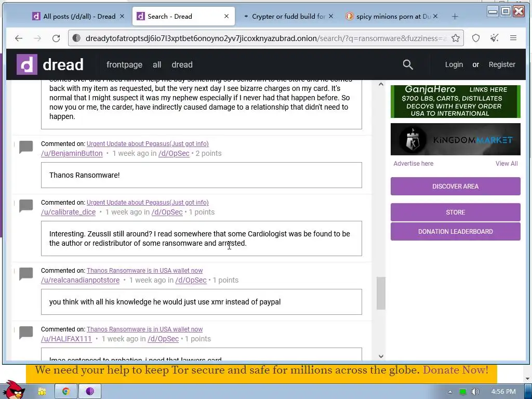Close the spicy minions tab

435,16
